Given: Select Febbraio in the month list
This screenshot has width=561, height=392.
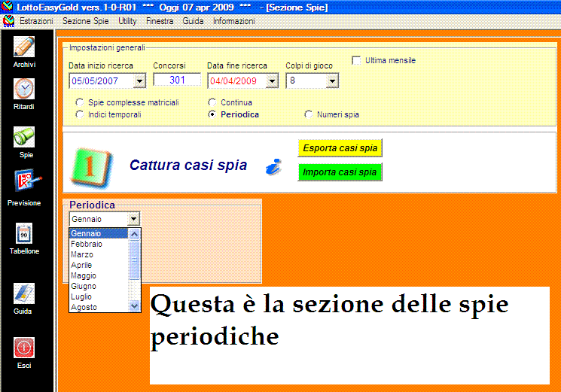Looking at the screenshot, I should [x=99, y=244].
